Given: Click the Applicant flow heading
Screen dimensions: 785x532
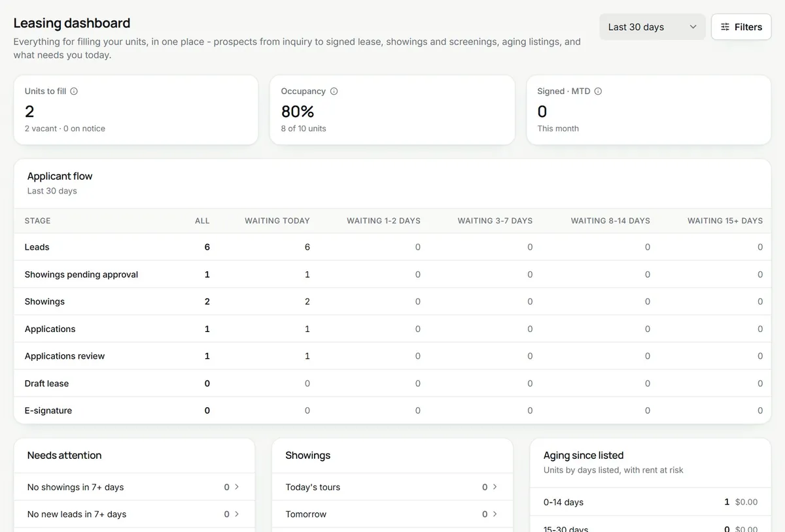Looking at the screenshot, I should coord(60,176).
